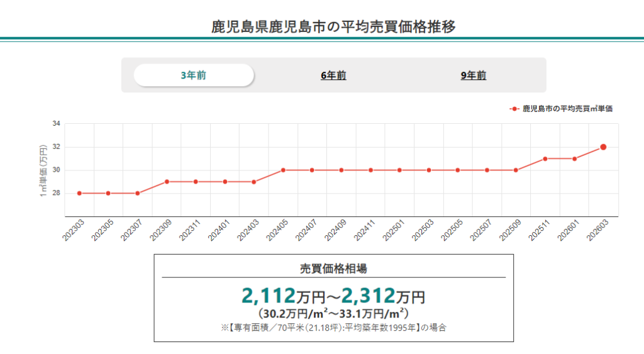The image size is (644, 354).
Task: Click the data point for 202511
Action: click(545, 158)
